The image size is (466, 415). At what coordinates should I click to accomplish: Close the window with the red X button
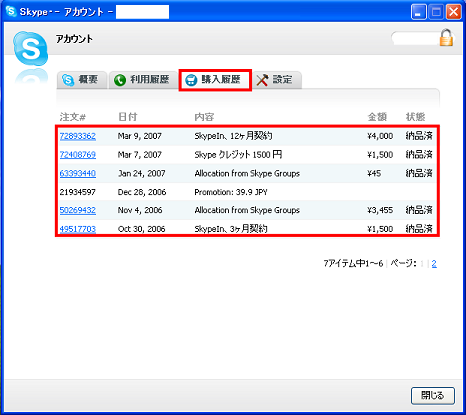point(454,12)
